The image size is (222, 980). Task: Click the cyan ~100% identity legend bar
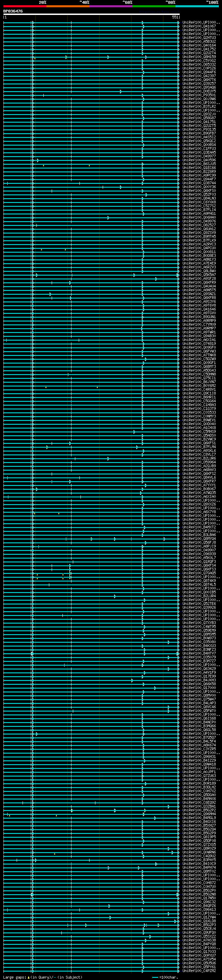pyautogui.click(x=197, y=6)
